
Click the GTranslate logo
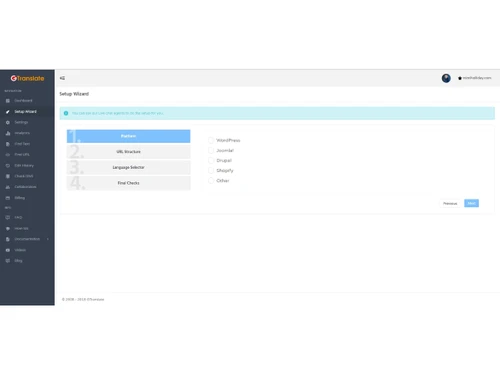click(27, 78)
